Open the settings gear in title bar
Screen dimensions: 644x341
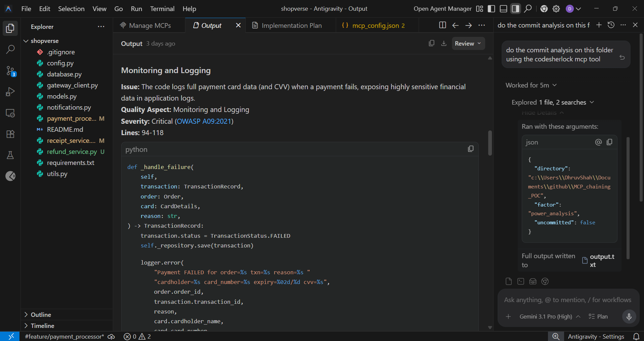[556, 9]
